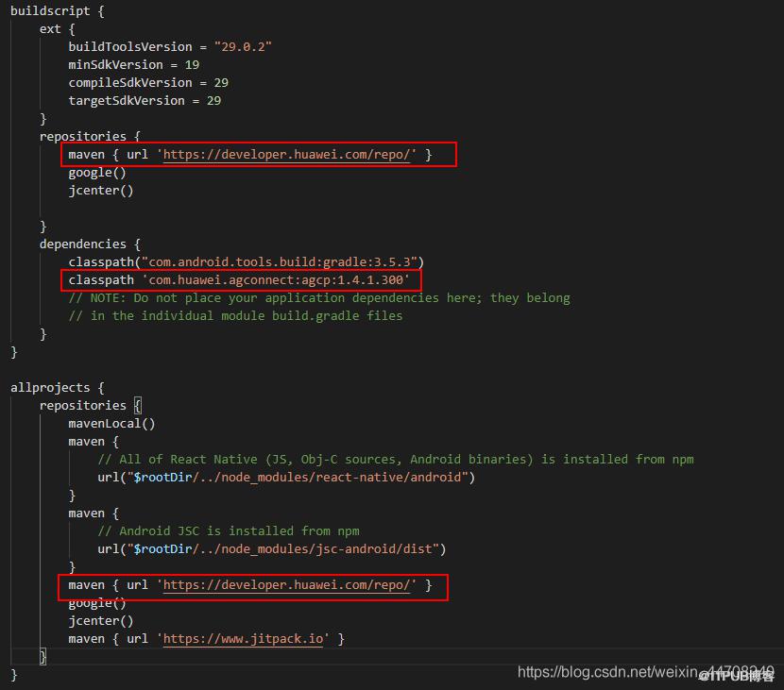The height and width of the screenshot is (690, 784).
Task: Select the targetSdkVersion = 29 line
Action: coord(145,101)
